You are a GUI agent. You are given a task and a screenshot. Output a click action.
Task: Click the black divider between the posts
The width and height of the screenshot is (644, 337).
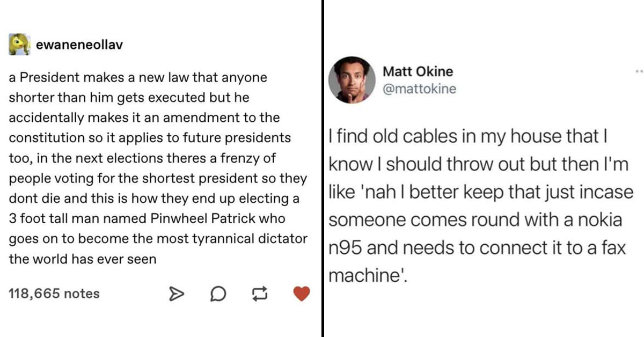[x=323, y=169]
